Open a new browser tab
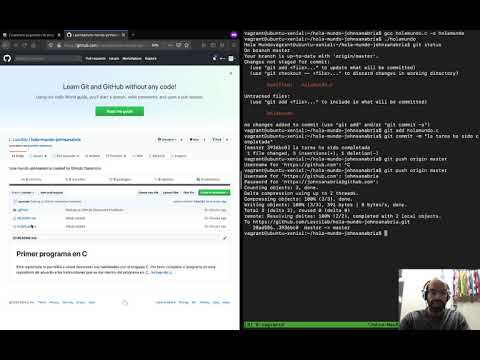Image resolution: width=480 pixels, height=360 pixels. [x=133, y=35]
